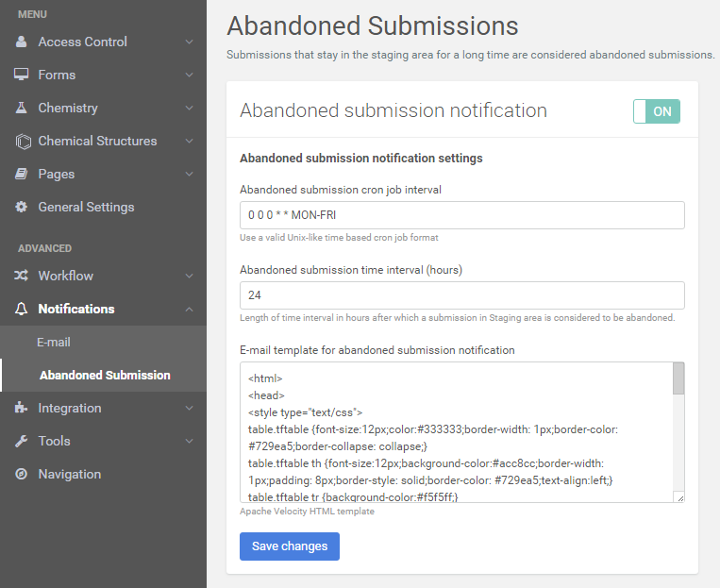Click the e-mail template scrollbar thumb
720x588 pixels.
[678, 379]
